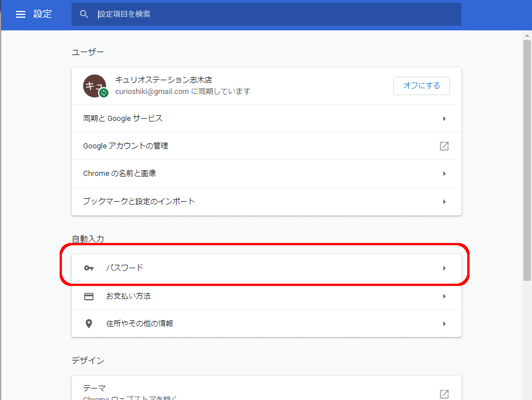The width and height of the screenshot is (532, 400).
Task: Click account name キュリオステーション志木店
Action: [x=163, y=80]
